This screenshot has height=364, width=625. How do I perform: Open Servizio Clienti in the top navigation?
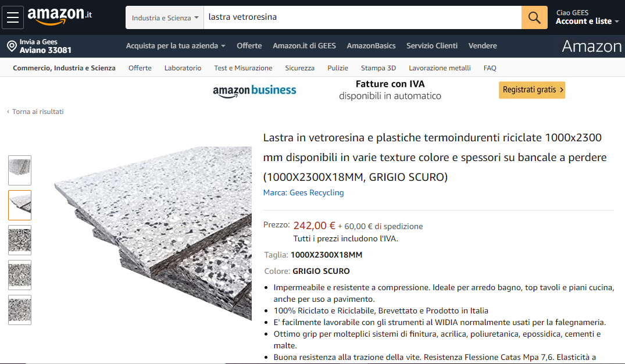pos(431,46)
